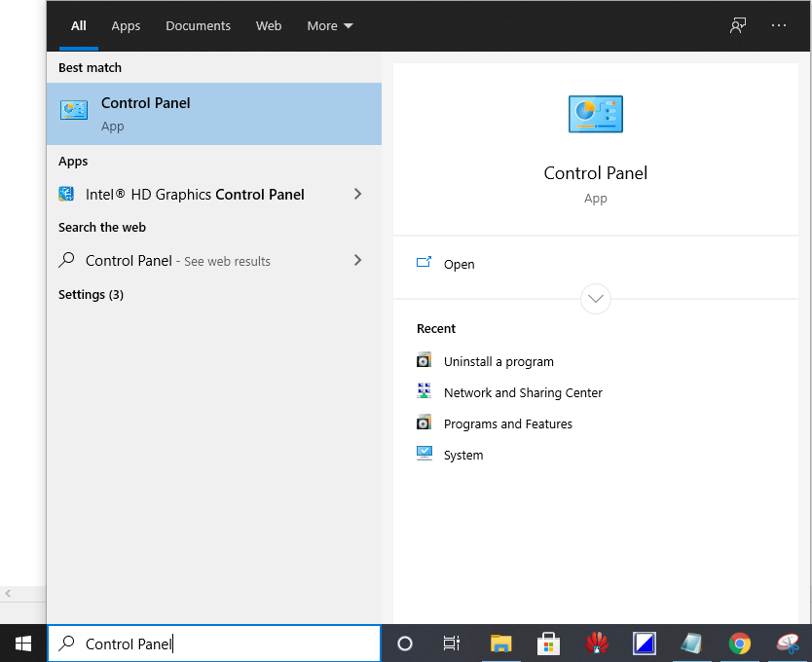The height and width of the screenshot is (662, 812).
Task: Open recent Network and Sharing Center
Action: pyautogui.click(x=523, y=392)
